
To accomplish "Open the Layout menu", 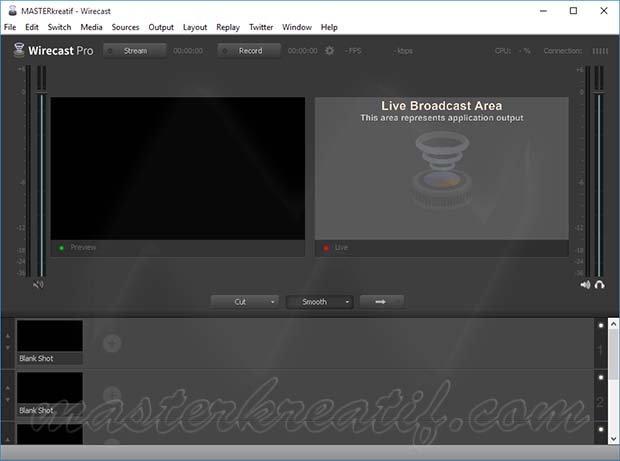I will tap(195, 27).
